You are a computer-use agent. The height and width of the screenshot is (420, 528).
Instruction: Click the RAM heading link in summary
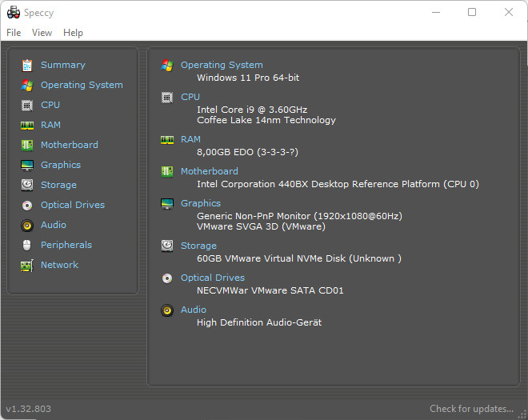tap(190, 139)
